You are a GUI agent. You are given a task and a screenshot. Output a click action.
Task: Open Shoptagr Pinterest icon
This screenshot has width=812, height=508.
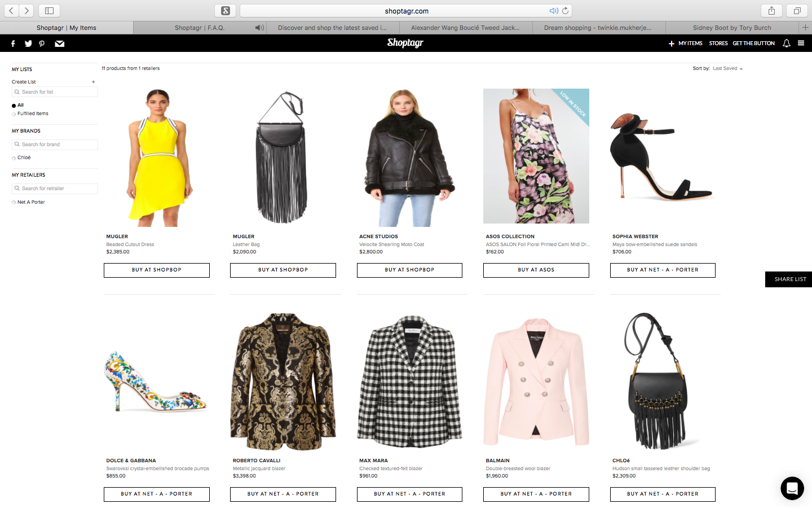pos(42,43)
